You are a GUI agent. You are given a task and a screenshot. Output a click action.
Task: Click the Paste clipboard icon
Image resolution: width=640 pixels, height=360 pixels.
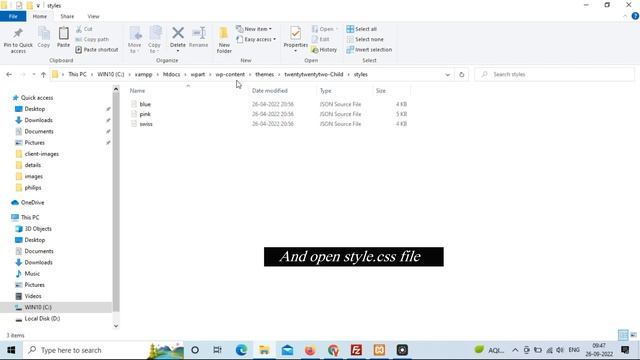(63, 33)
